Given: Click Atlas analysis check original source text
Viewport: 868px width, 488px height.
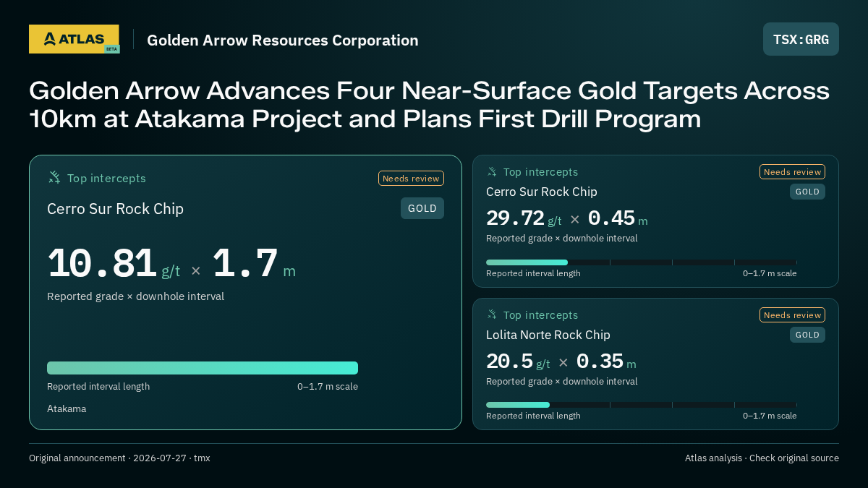Looking at the screenshot, I should click(762, 458).
